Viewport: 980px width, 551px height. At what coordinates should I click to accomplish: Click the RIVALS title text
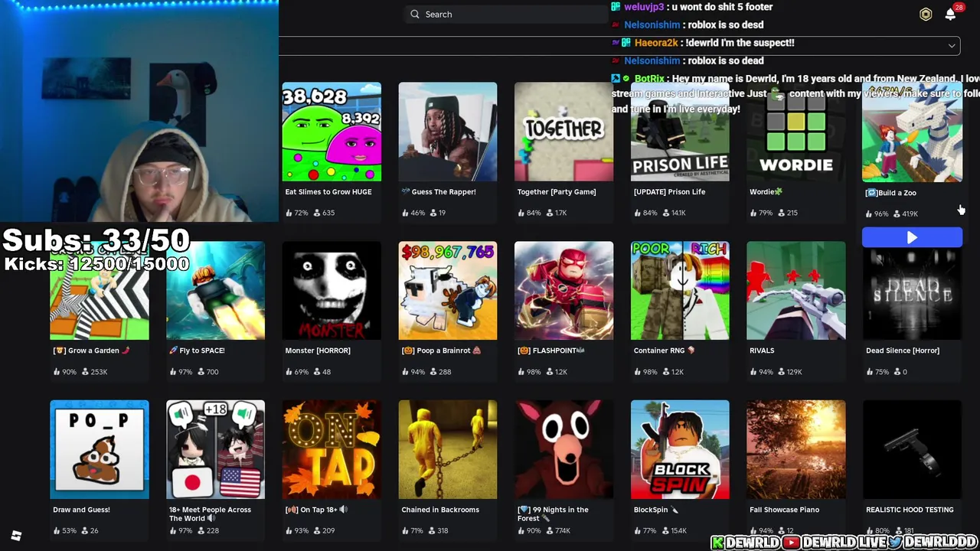pos(762,350)
